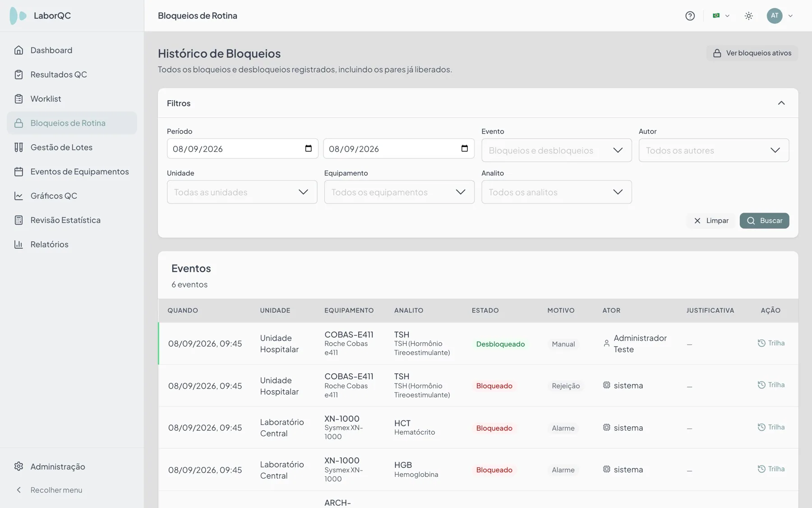Click the QUANDO column header
The image size is (812, 508).
coord(183,311)
